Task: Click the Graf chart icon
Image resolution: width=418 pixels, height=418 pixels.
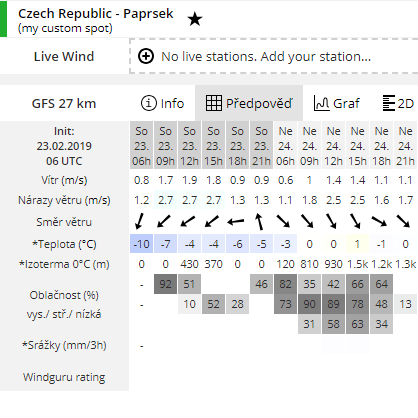Action: coord(321,103)
